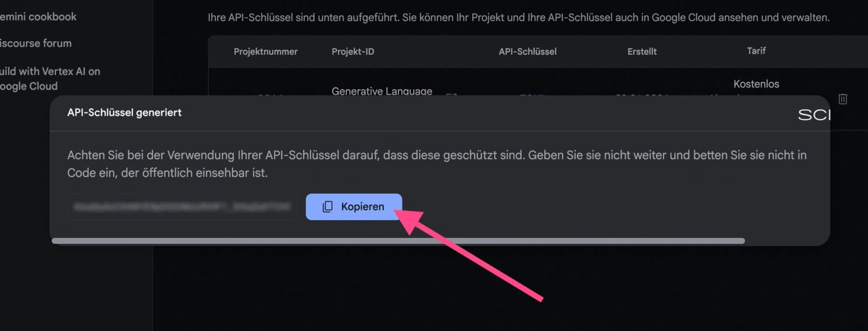Click the Kostenlos tariff entry in the table
Screen dimensions: 868x331
756,84
